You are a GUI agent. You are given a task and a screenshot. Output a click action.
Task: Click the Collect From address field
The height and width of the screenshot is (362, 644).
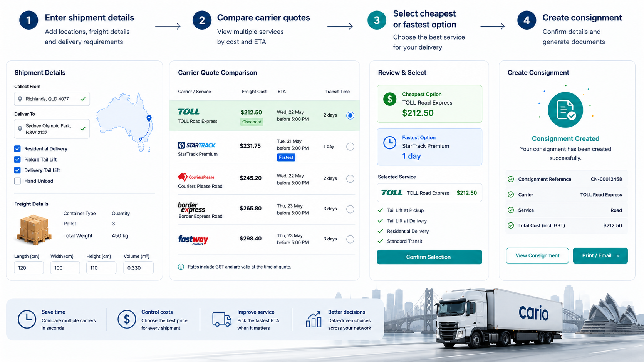click(52, 99)
